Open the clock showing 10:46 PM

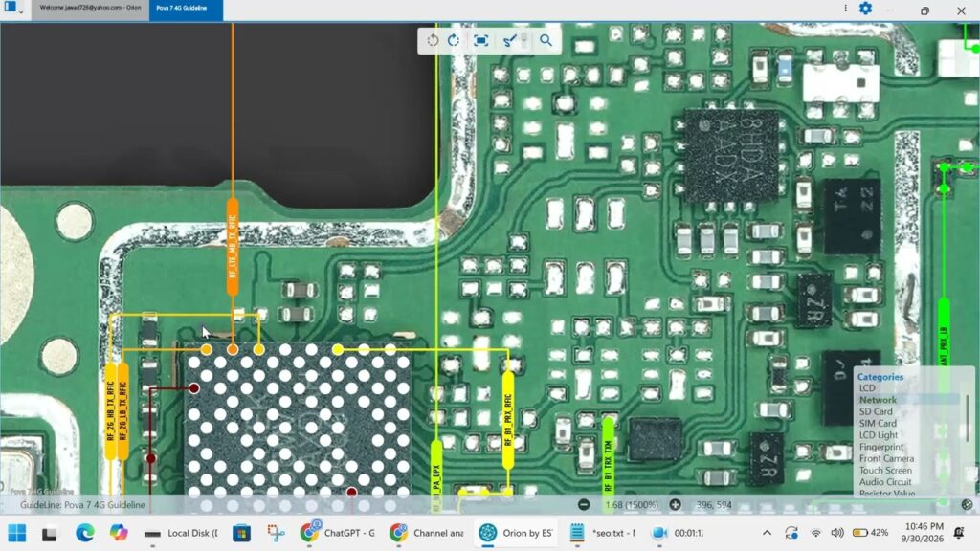pos(923,532)
